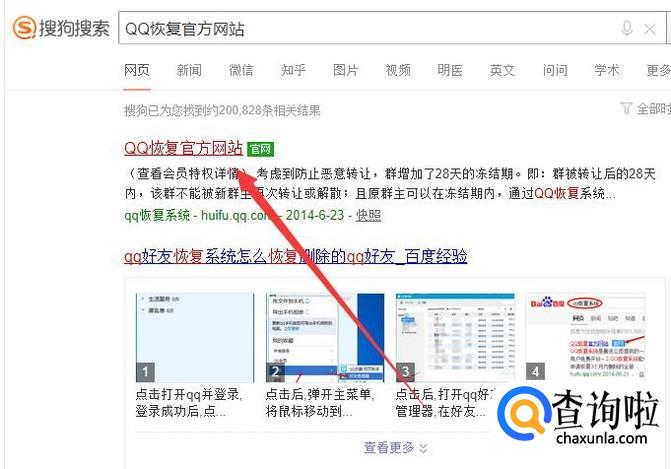This screenshot has height=469, width=671.
Task: Click the green 官网 badge
Action: (x=261, y=149)
